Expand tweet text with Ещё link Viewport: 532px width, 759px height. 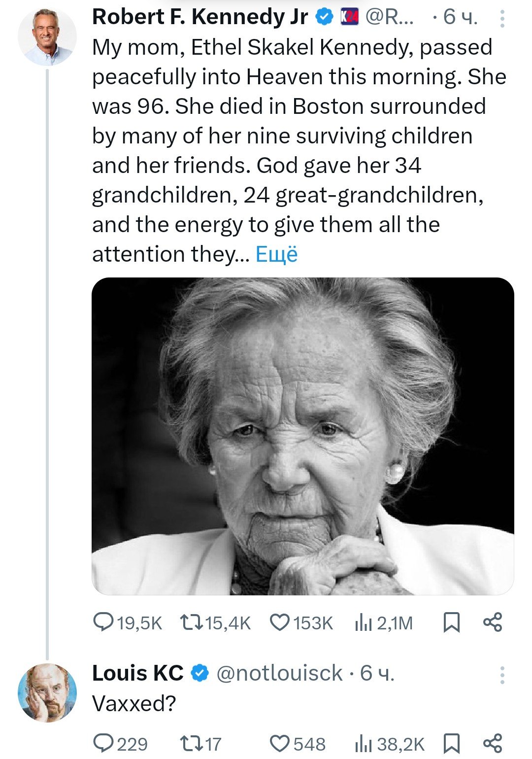point(276,254)
